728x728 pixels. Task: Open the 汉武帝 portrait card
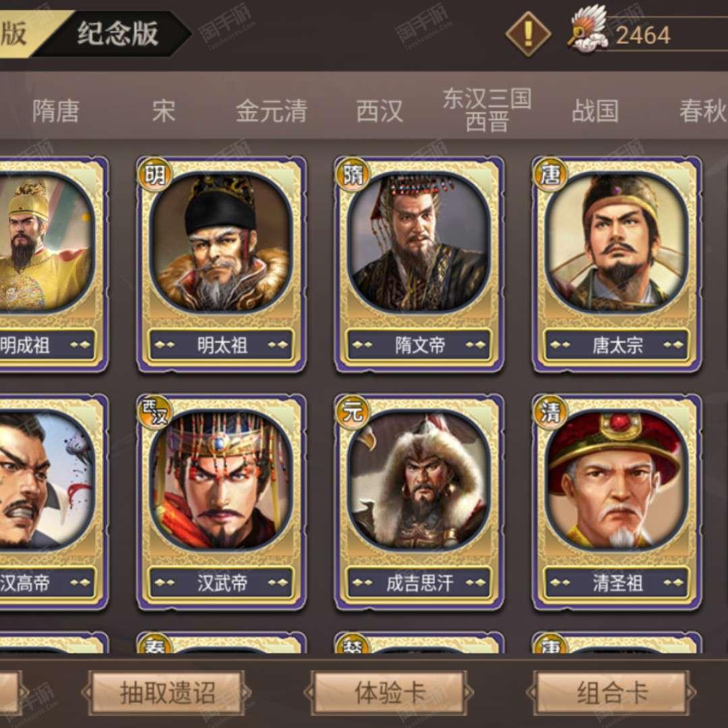coord(222,503)
